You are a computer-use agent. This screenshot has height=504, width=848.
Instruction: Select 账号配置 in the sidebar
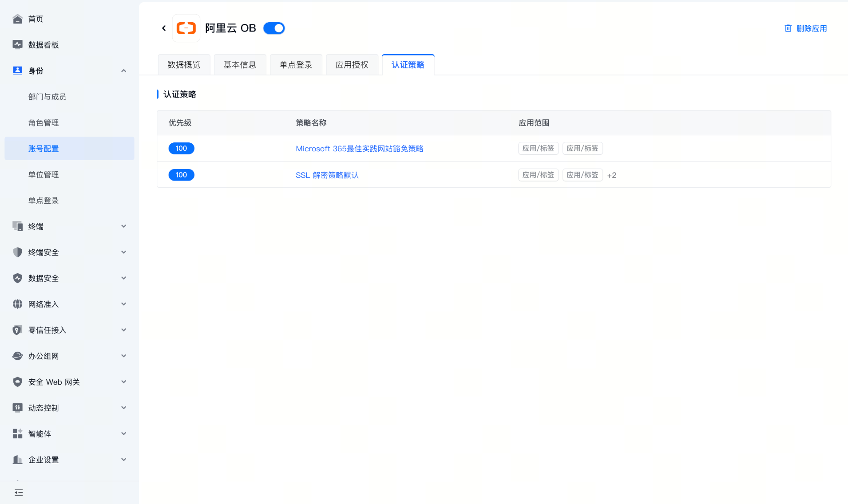point(69,149)
